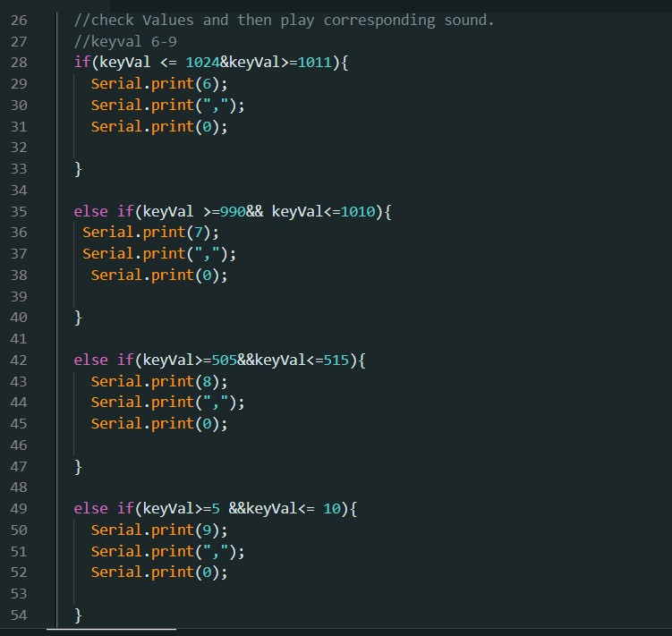Click Serial.print(0); on line 52
Viewport: 672px width, 636px height.
(x=159, y=572)
